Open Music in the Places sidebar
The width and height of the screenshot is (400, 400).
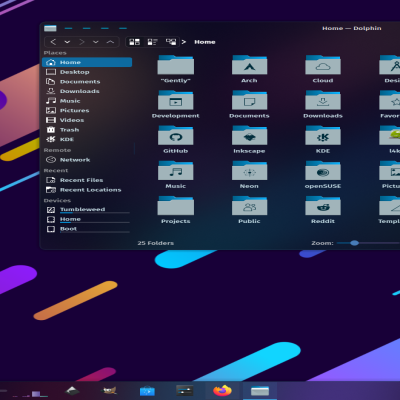pos(87,101)
